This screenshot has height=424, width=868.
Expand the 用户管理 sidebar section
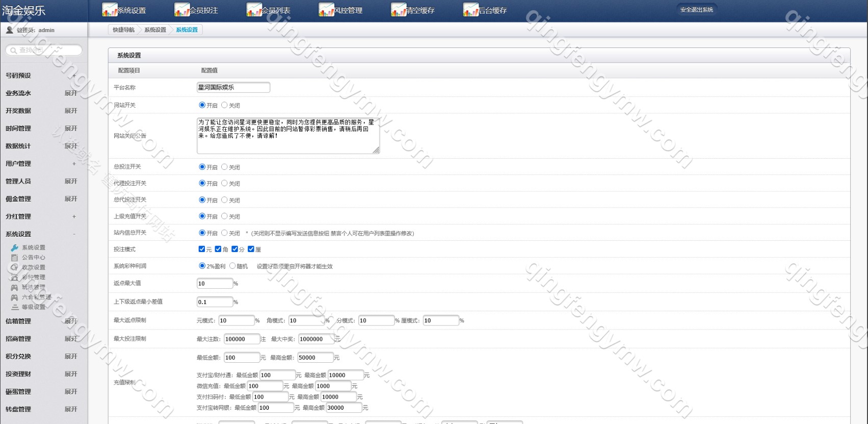tap(74, 164)
